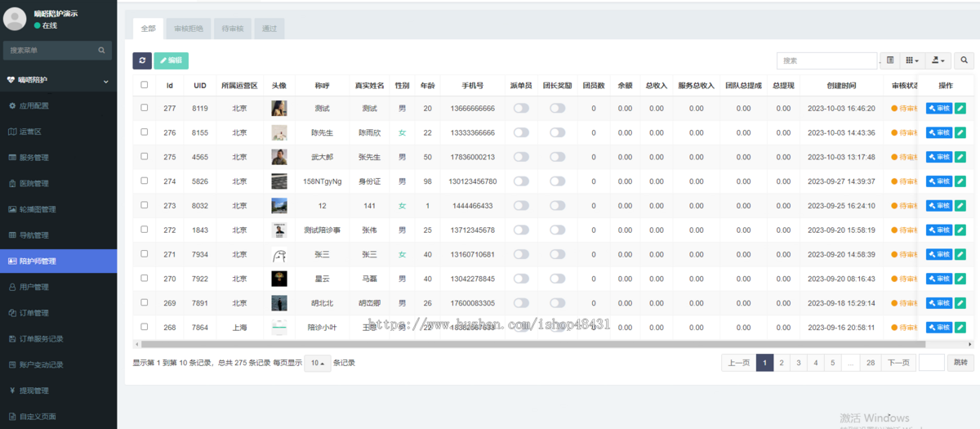Screen dimensions: 980x429
Task: Click the table search magnifier icon button
Action: [964, 60]
